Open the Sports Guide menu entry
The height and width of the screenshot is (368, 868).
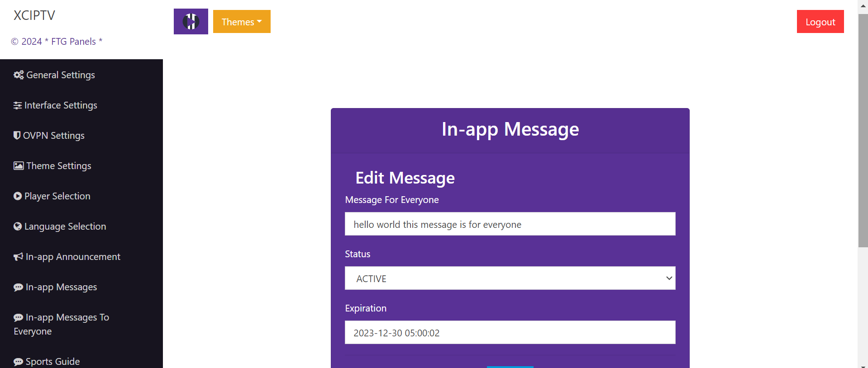[52, 362]
